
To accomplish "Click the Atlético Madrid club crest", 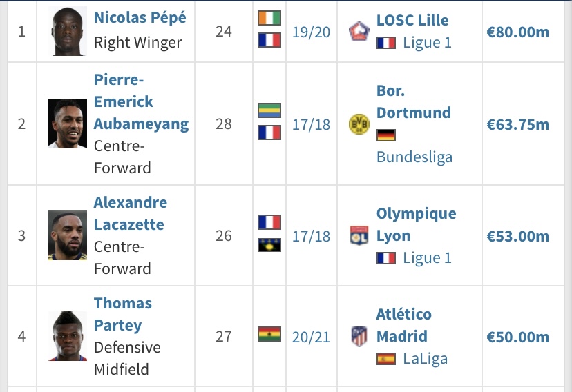I will tap(360, 337).
